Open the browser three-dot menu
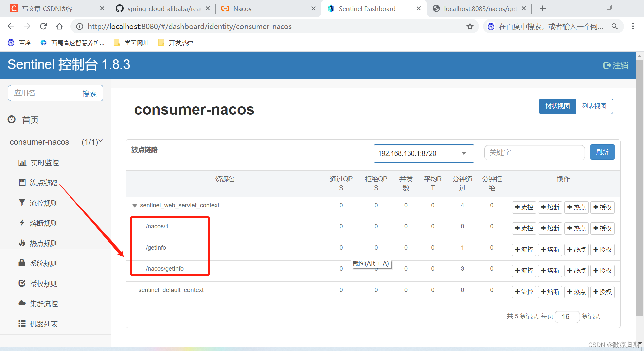This screenshot has width=644, height=351. 633,26
